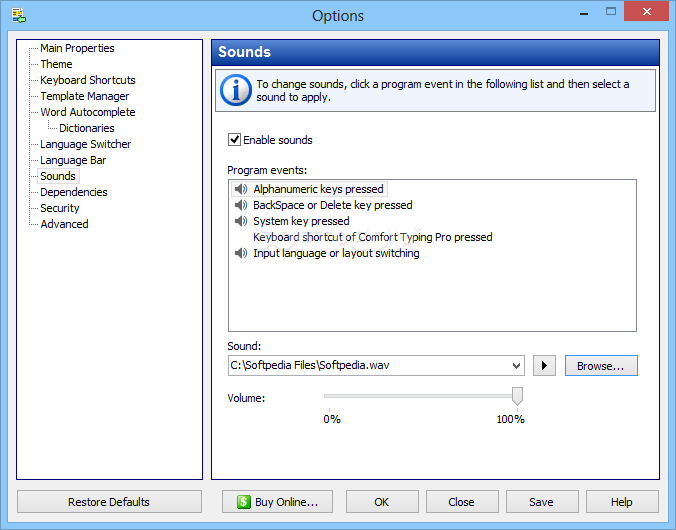Open the Sound file path dropdown
The height and width of the screenshot is (530, 676).
pyautogui.click(x=516, y=366)
